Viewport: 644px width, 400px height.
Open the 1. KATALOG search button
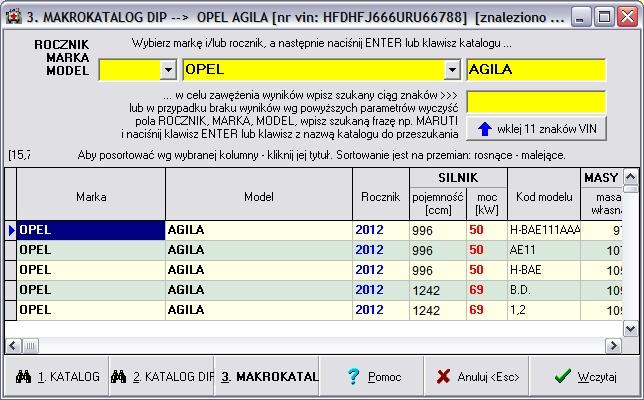point(57,377)
